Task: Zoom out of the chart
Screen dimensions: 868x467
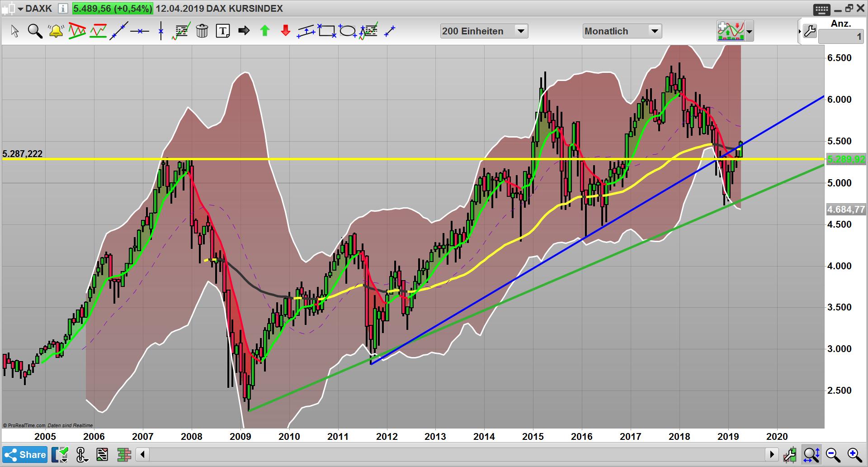Action: 833,455
